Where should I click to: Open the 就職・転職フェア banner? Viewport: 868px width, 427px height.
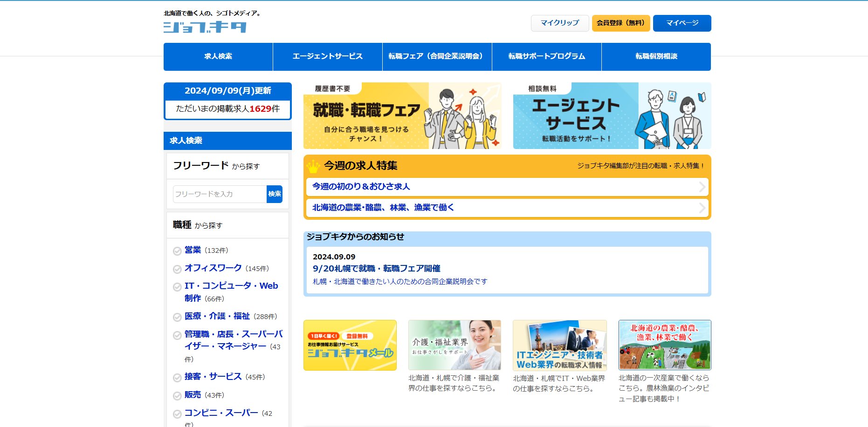[x=402, y=116]
